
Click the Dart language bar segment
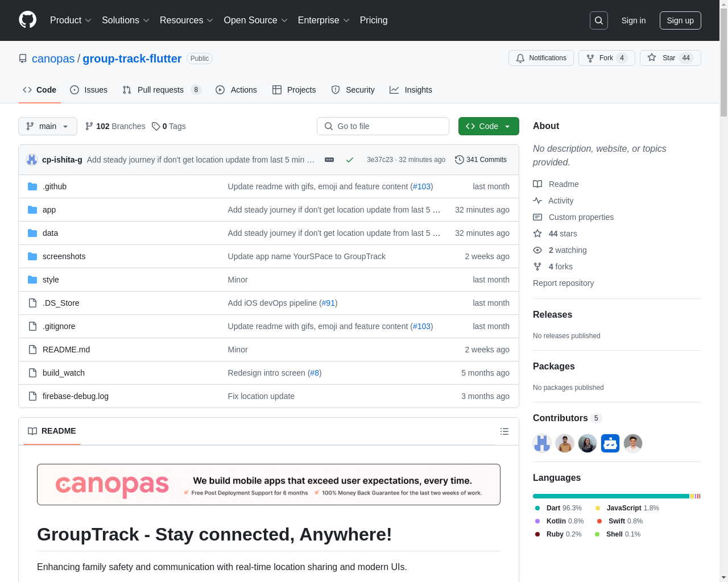[611, 496]
